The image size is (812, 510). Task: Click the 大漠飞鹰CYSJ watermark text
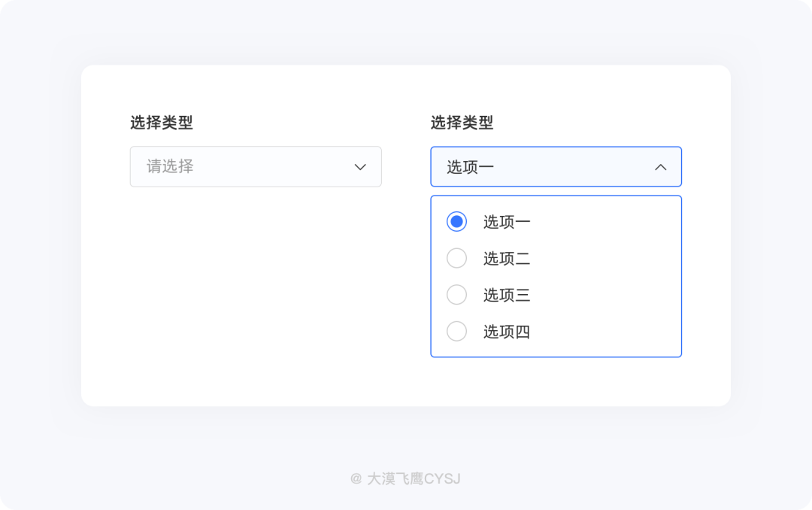(414, 478)
